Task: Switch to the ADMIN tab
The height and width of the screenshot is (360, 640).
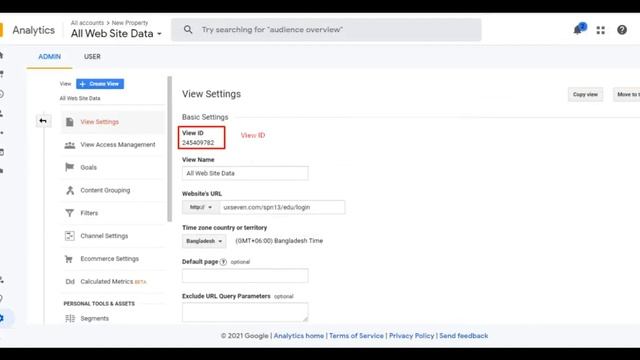Action: pos(49,57)
